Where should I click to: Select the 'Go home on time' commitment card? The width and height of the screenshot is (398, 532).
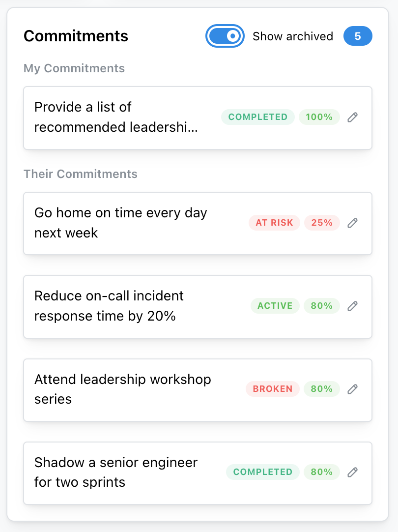click(x=121, y=223)
